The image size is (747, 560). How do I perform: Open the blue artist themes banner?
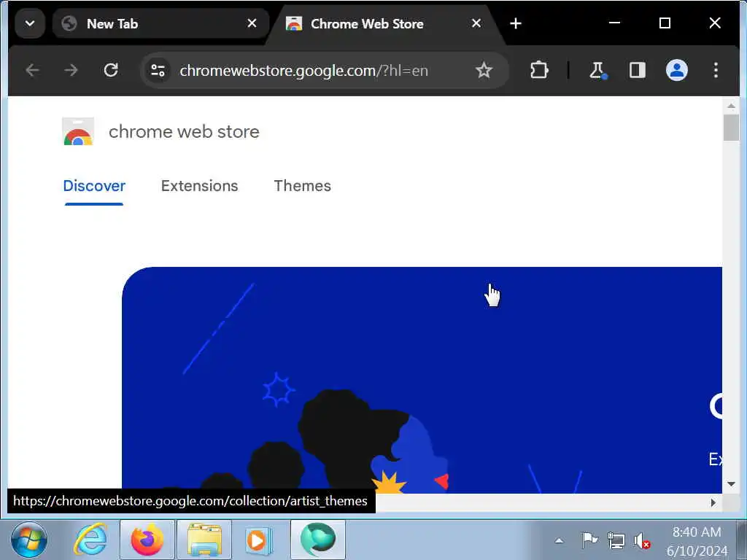coord(422,380)
